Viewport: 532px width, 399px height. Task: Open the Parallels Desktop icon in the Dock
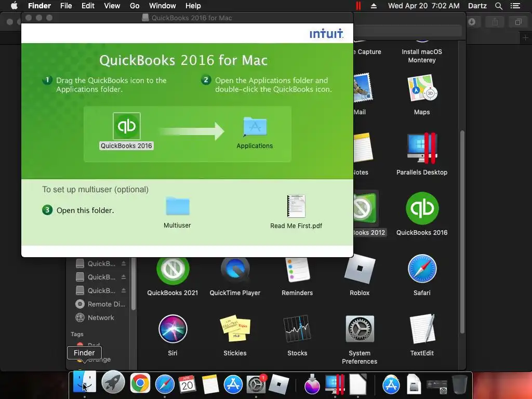click(335, 384)
